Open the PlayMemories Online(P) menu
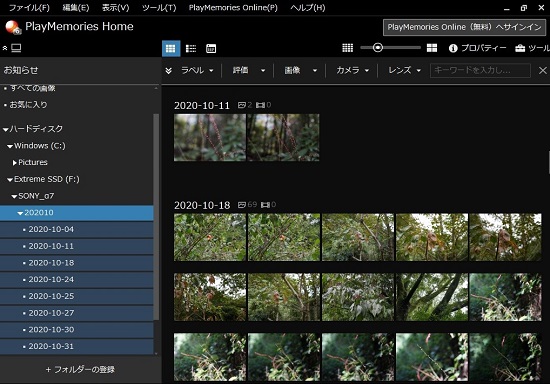 tap(233, 8)
